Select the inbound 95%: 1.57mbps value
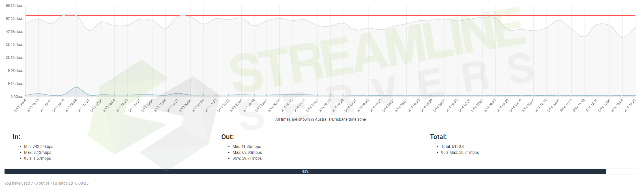644x190 pixels. 38,158
